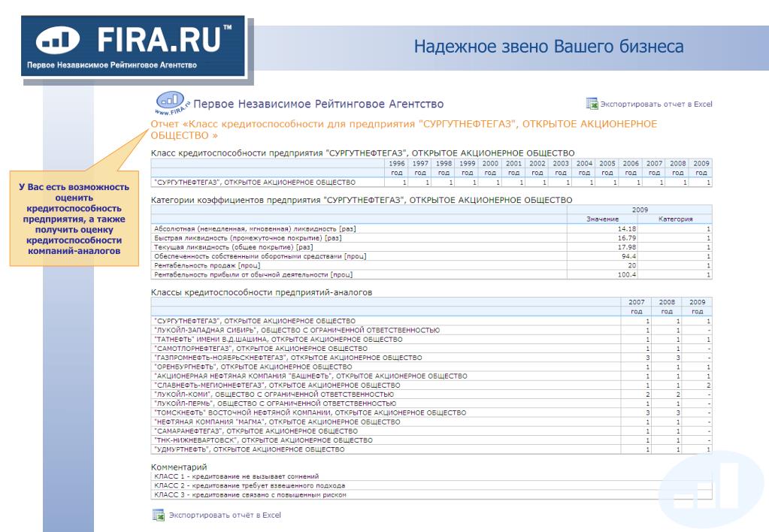Select the "1996 год" column header
The image size is (769, 532).
(397, 168)
